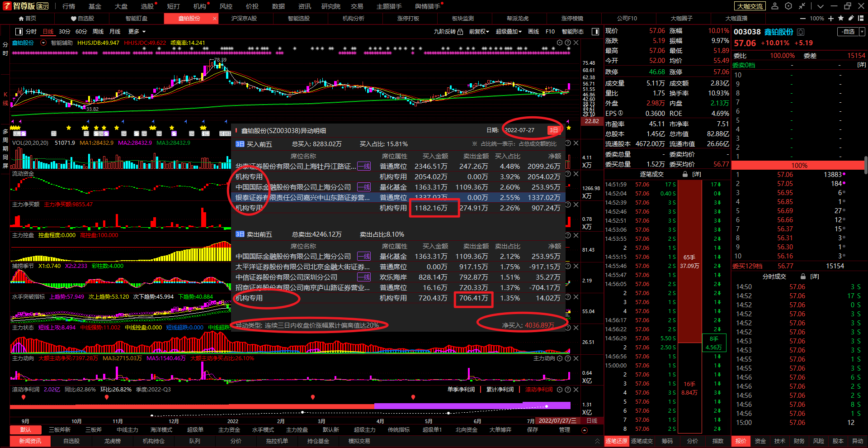Viewport: 868px width, 448px height.
Task: Open main chart help question icon
Action: (568, 43)
